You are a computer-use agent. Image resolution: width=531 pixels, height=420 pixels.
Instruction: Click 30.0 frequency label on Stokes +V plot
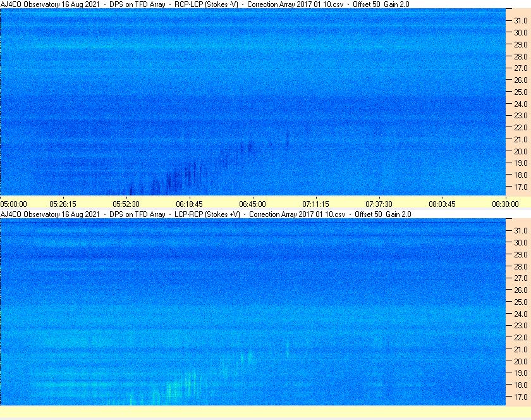(x=521, y=242)
